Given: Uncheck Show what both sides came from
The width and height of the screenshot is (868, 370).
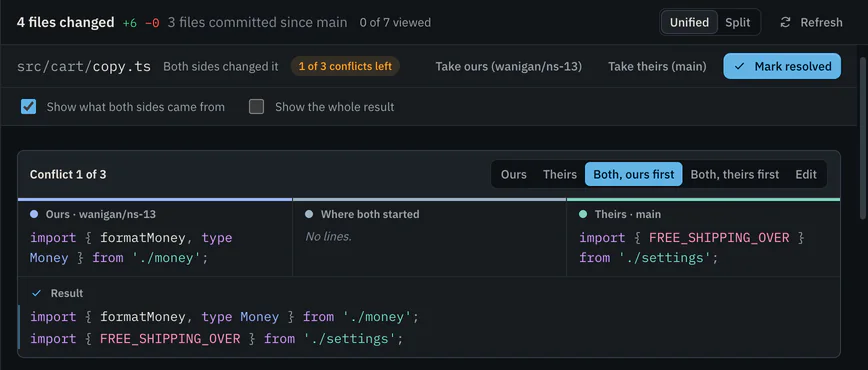Looking at the screenshot, I should click(28, 106).
